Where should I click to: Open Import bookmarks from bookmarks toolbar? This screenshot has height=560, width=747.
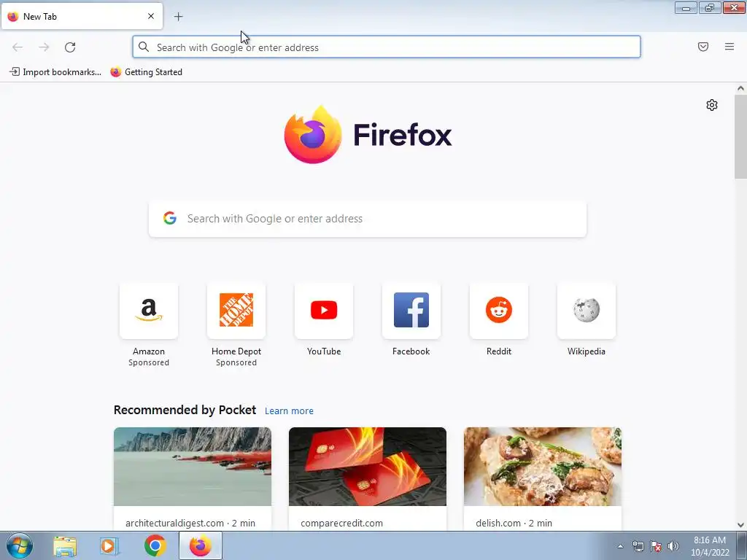tap(55, 72)
